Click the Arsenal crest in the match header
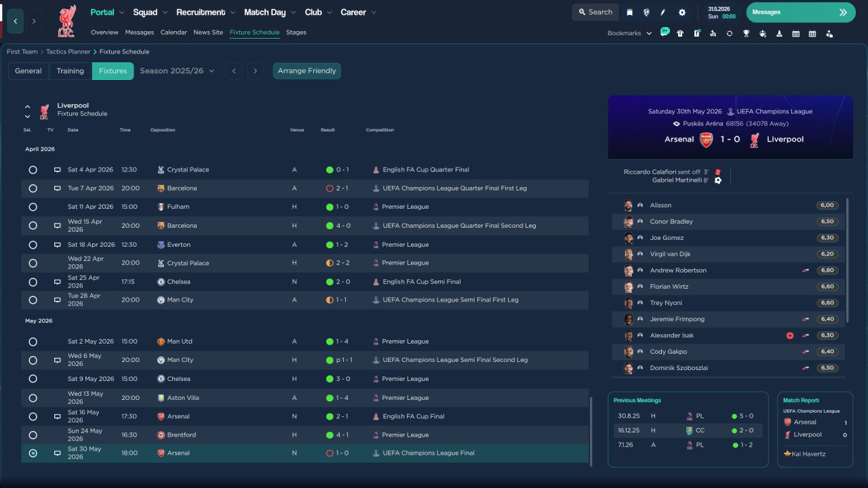This screenshot has width=868, height=488. 706,140
